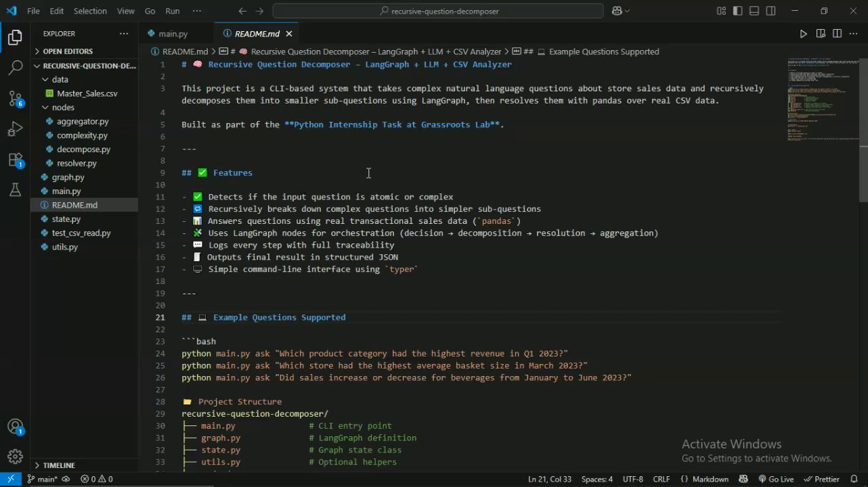Viewport: 868px width, 487px height.
Task: Expand the Timeline section
Action: click(x=59, y=465)
